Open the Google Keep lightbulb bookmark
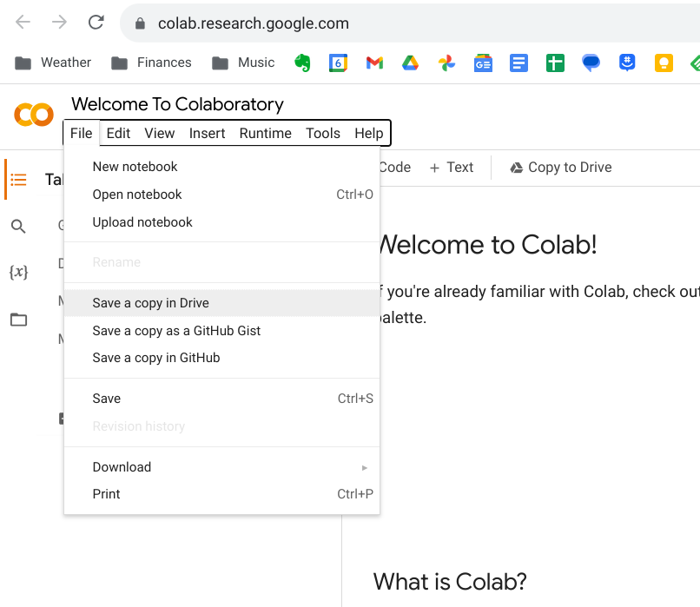The image size is (700, 607). pos(664,63)
